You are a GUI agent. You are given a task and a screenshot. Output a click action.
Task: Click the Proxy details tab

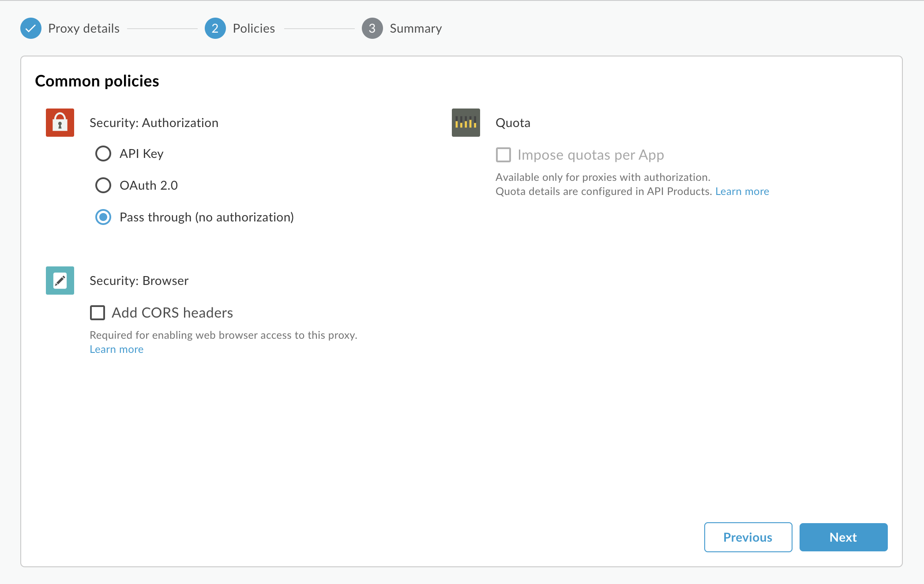point(84,28)
